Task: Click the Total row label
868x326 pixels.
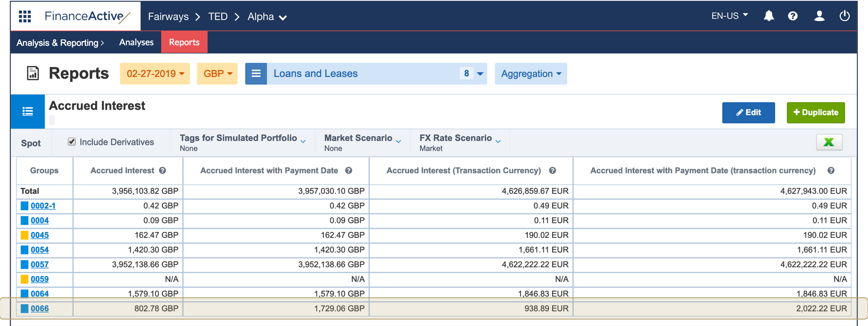Action: tap(30, 191)
